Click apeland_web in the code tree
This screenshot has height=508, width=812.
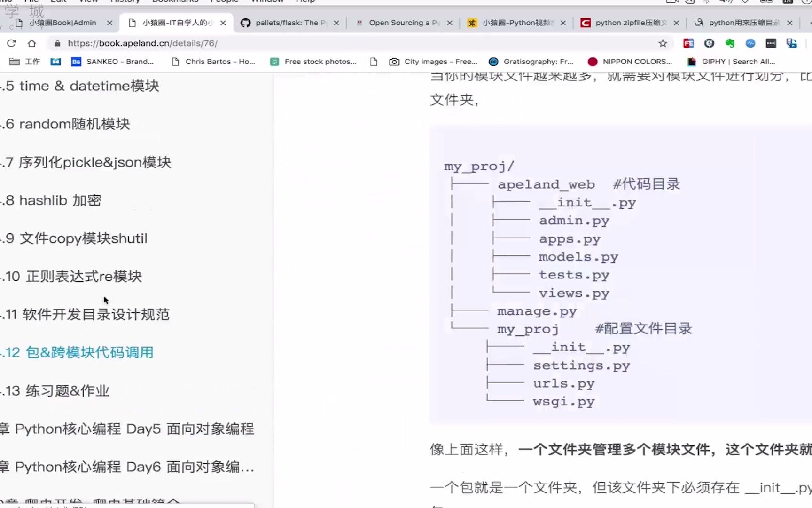click(x=546, y=184)
